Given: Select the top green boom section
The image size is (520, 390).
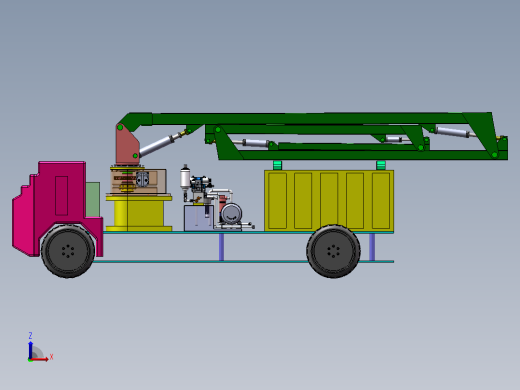Looking at the screenshot, I should tap(310, 118).
